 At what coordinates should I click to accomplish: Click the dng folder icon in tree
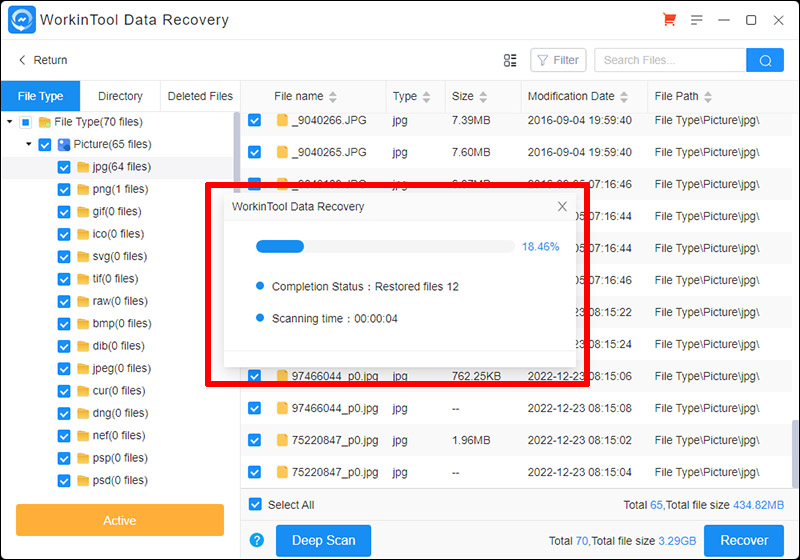83,413
